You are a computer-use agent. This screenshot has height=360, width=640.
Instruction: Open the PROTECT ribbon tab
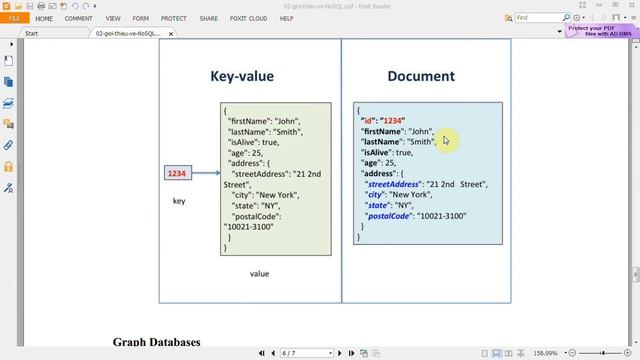[173, 18]
